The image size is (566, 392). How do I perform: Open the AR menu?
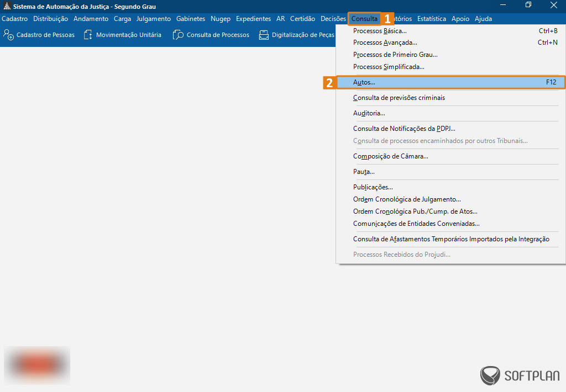280,19
